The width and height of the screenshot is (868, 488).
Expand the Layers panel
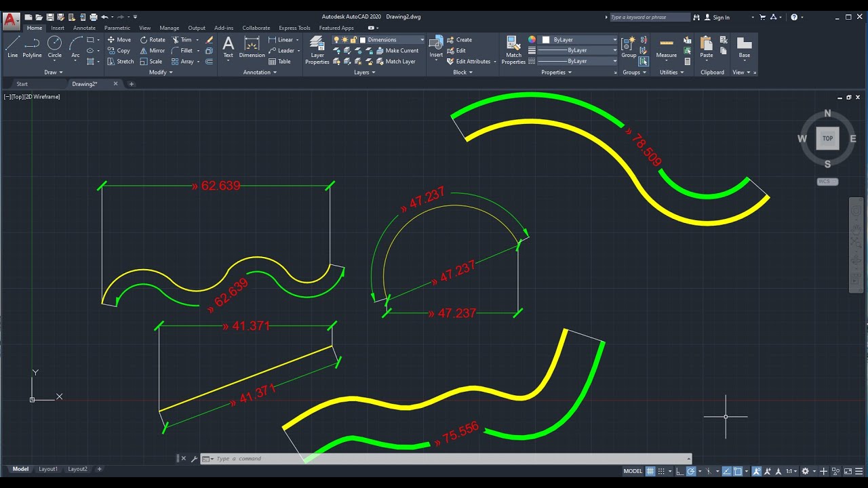[x=364, y=72]
